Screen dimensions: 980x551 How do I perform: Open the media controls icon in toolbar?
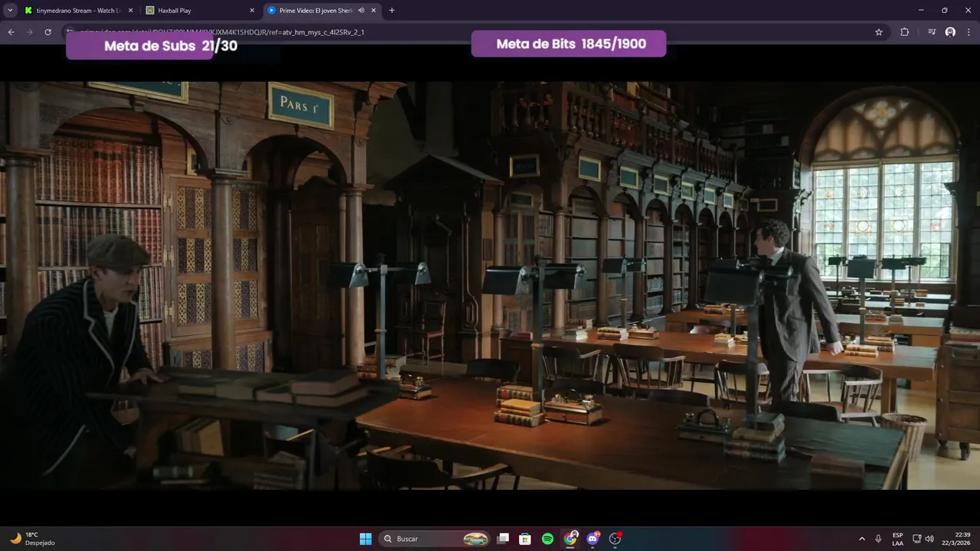(932, 32)
